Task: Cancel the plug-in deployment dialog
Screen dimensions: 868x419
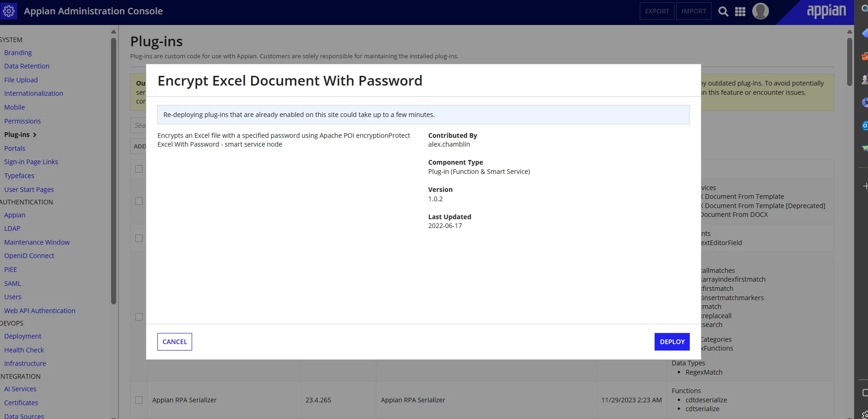Action: pos(175,342)
